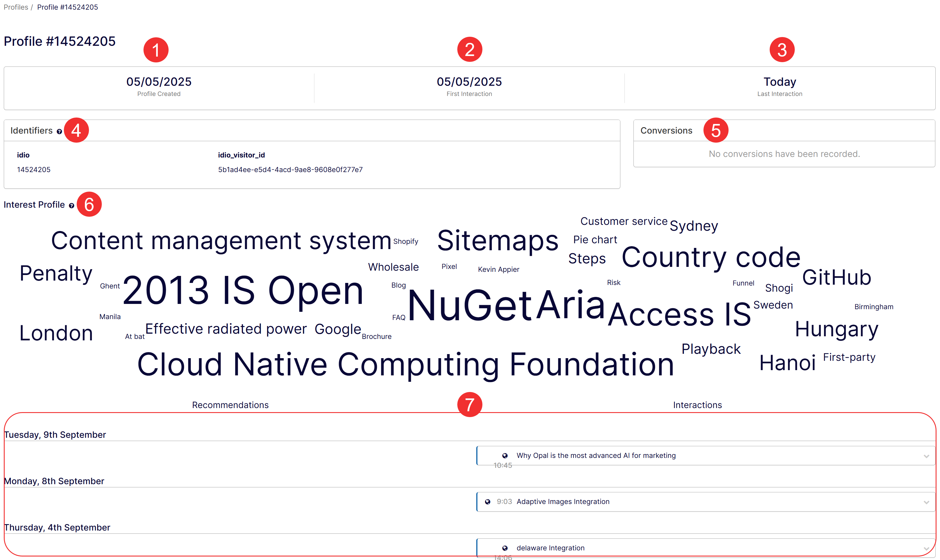The width and height of the screenshot is (940, 560).
Task: Click Content management system interest term
Action: [x=221, y=241]
